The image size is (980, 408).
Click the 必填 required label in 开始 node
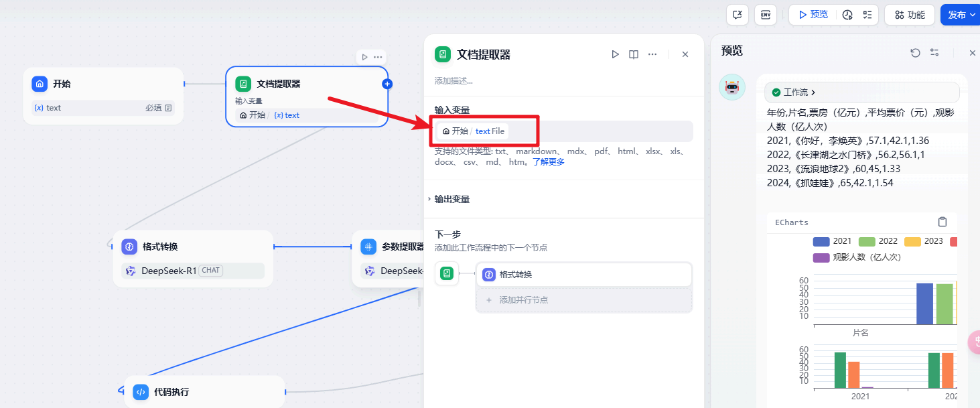[x=153, y=108]
